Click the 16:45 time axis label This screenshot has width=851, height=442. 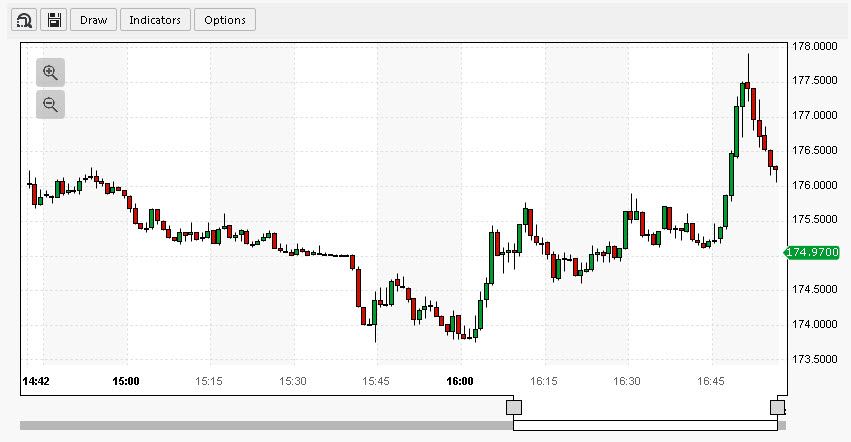[710, 381]
